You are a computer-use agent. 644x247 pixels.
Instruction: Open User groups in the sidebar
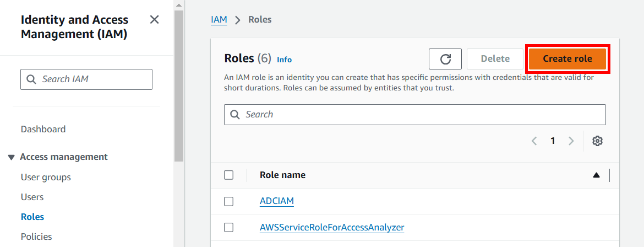coord(46,177)
